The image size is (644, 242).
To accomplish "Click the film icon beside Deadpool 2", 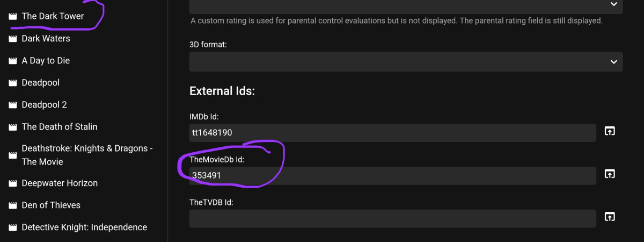I will pyautogui.click(x=13, y=105).
